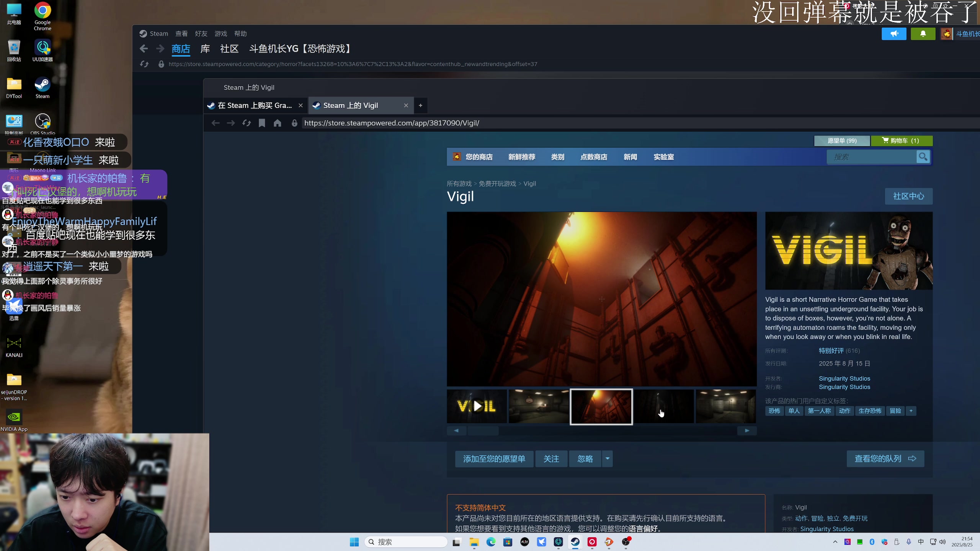Switch to 社区 community tab
The image size is (980, 551).
pos(229,49)
